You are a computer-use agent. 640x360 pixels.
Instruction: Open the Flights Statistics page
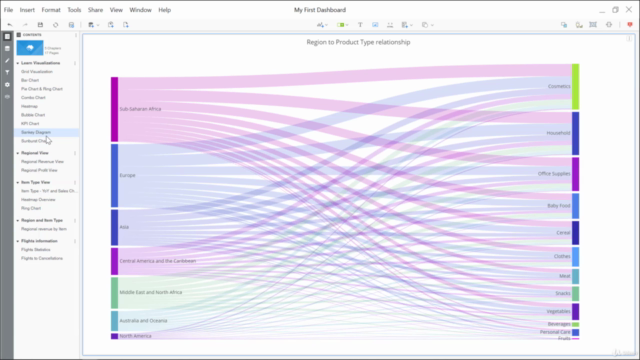tap(36, 249)
